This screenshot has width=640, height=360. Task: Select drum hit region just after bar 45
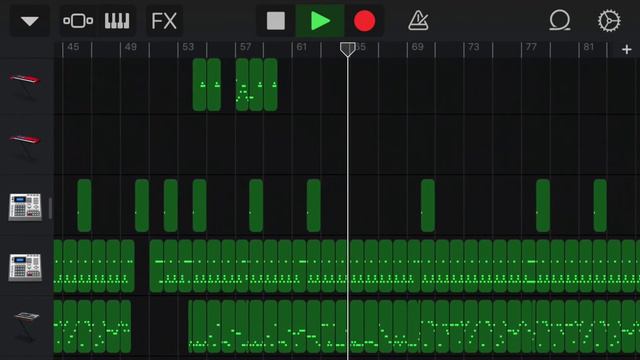pos(84,205)
